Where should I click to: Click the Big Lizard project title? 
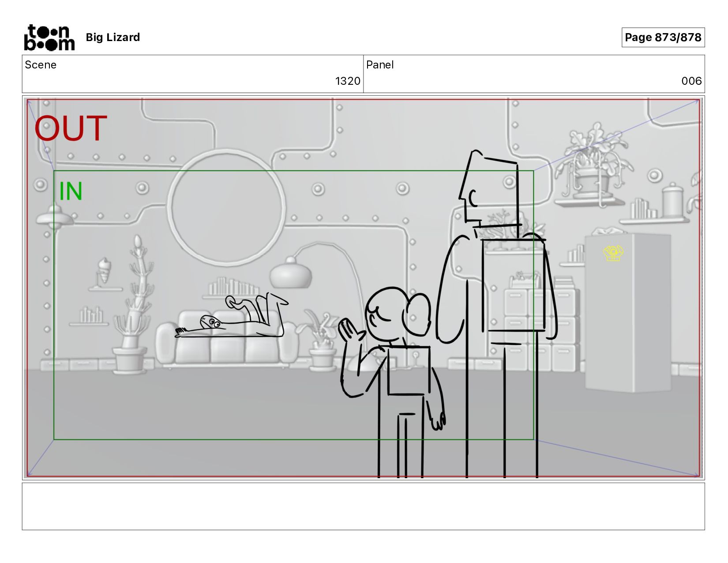coord(113,37)
